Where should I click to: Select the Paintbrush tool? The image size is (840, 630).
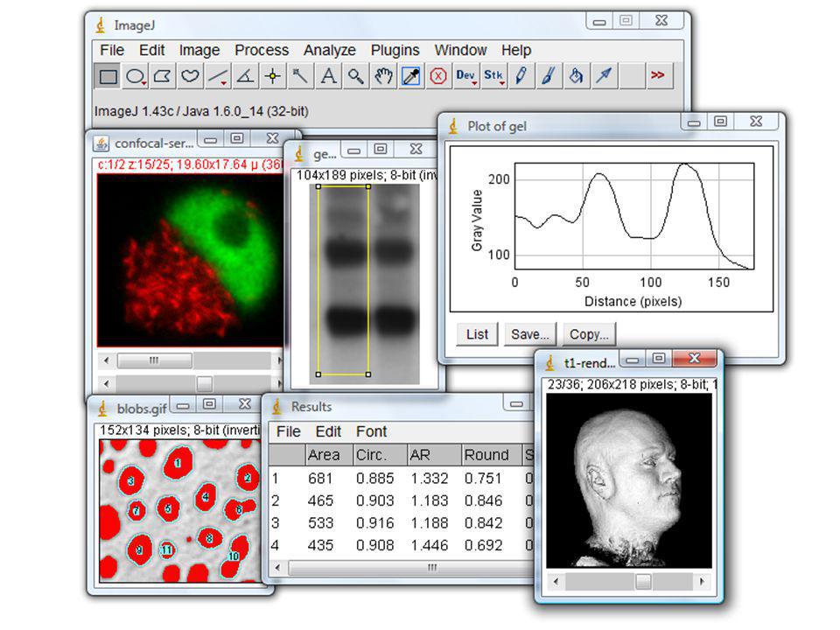click(549, 76)
